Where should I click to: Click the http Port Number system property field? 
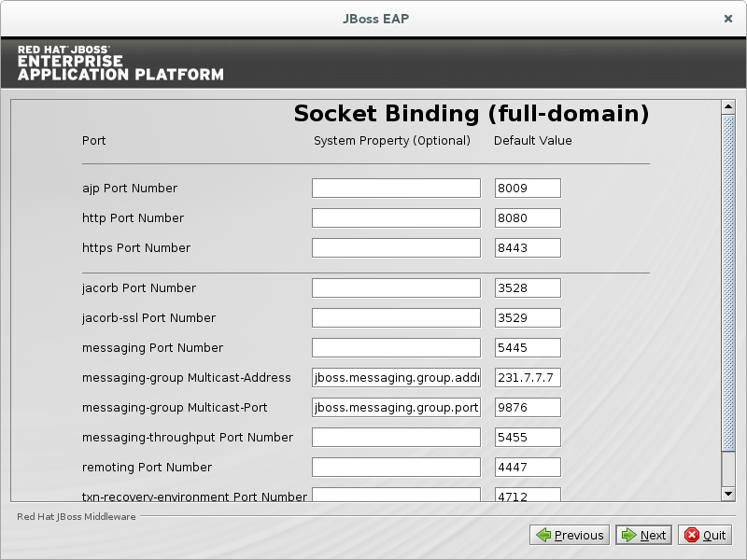(x=396, y=218)
